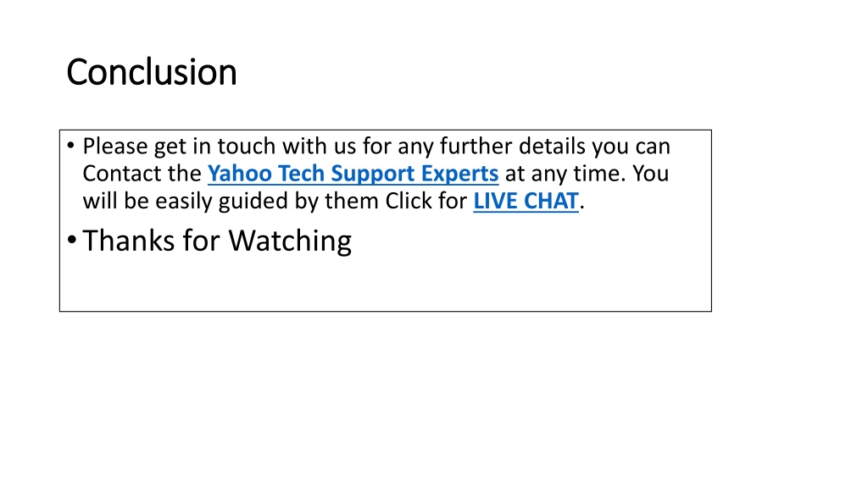The width and height of the screenshot is (868, 488).
Task: Click the word CHAT in the link
Action: coord(551,201)
